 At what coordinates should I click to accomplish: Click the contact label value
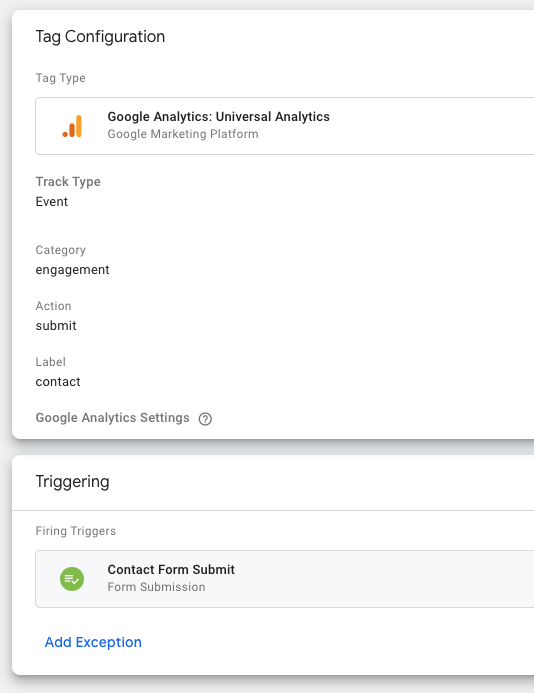(58, 382)
